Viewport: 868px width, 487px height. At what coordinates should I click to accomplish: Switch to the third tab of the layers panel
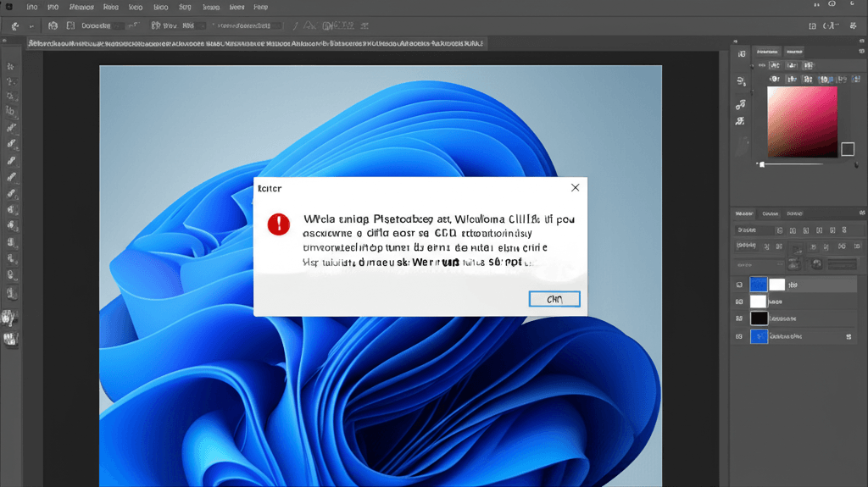pyautogui.click(x=794, y=213)
